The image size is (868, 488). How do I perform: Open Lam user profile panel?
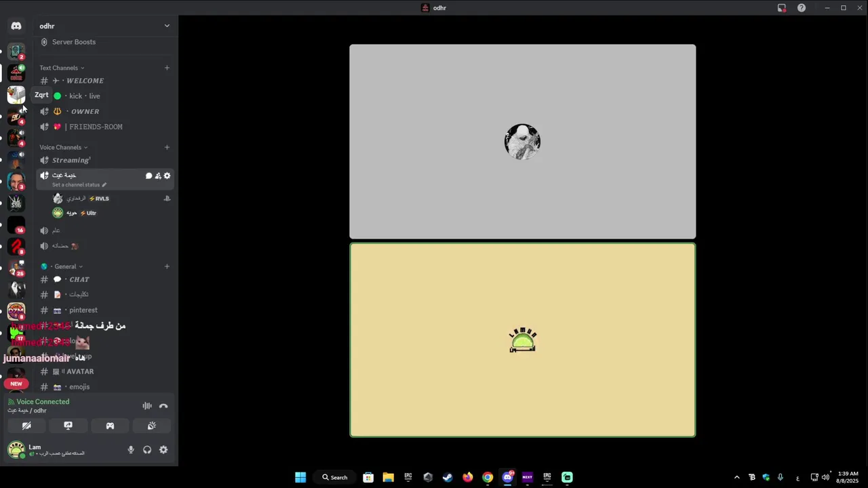(x=46, y=449)
